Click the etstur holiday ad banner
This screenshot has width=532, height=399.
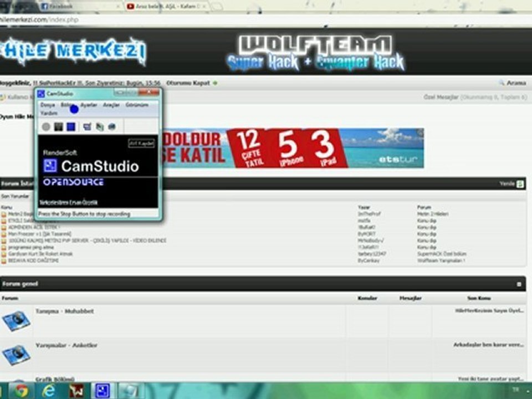pyautogui.click(x=294, y=148)
